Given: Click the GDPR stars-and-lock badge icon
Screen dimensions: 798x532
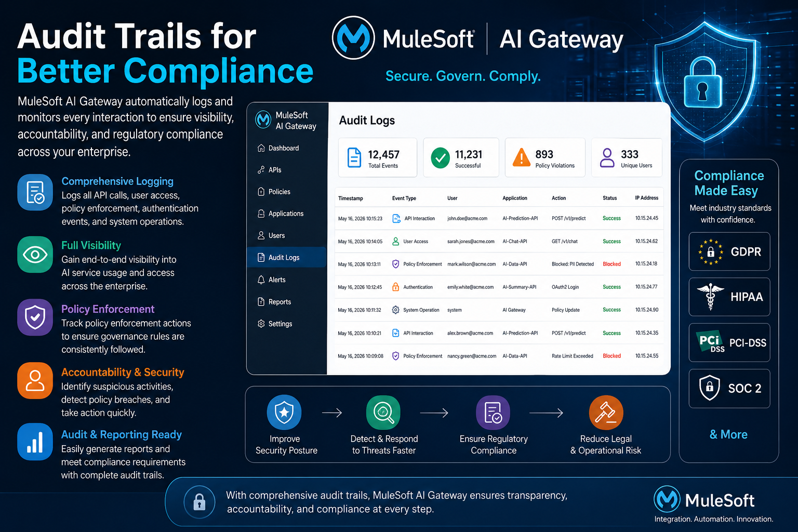Looking at the screenshot, I should point(710,252).
